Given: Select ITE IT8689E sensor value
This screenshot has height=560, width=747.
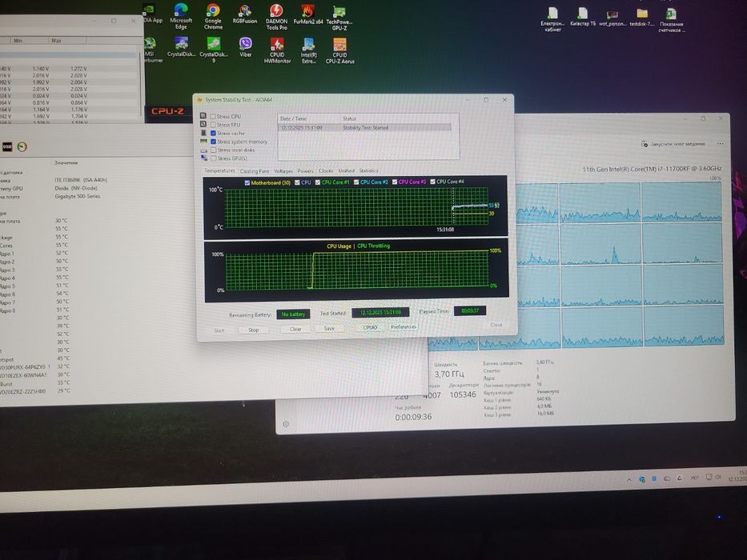Looking at the screenshot, I should click(x=81, y=180).
